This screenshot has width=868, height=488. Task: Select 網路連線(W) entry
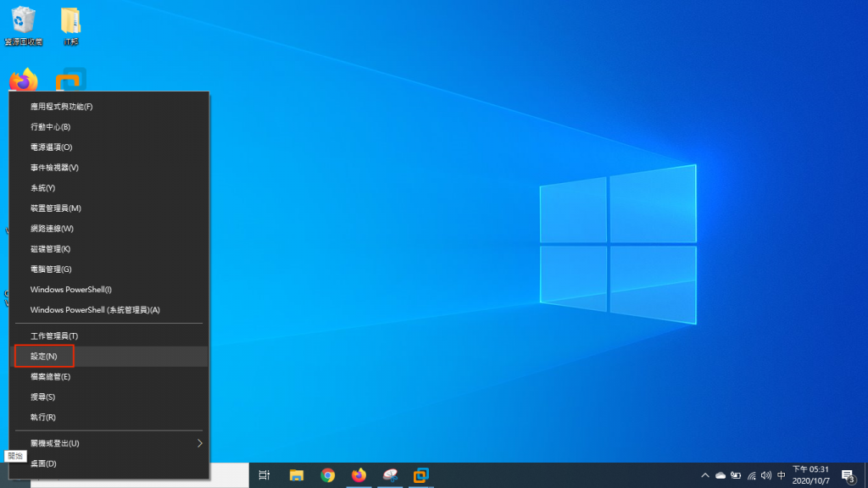[x=109, y=229]
